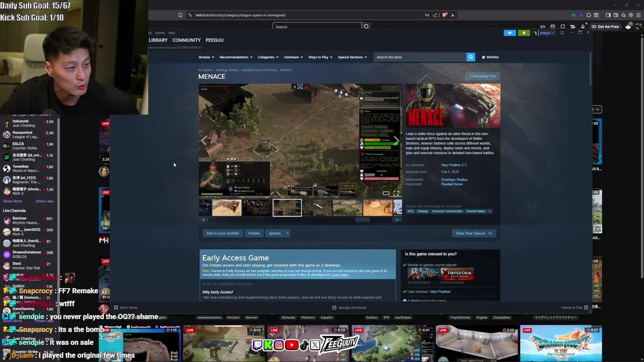
Task: Focus the Twitch Search field
Action: pyautogui.click(x=317, y=27)
